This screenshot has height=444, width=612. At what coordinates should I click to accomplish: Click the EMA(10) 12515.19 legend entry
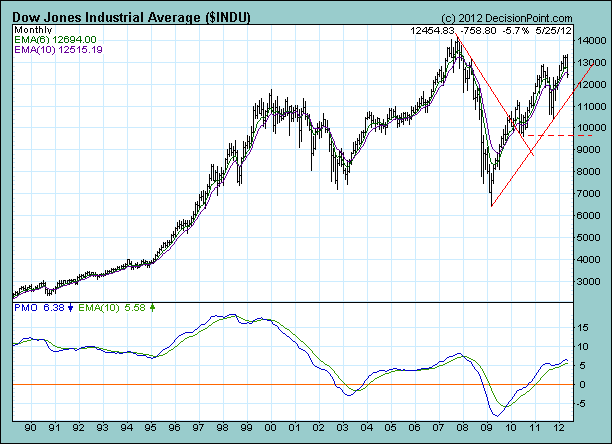click(x=59, y=50)
